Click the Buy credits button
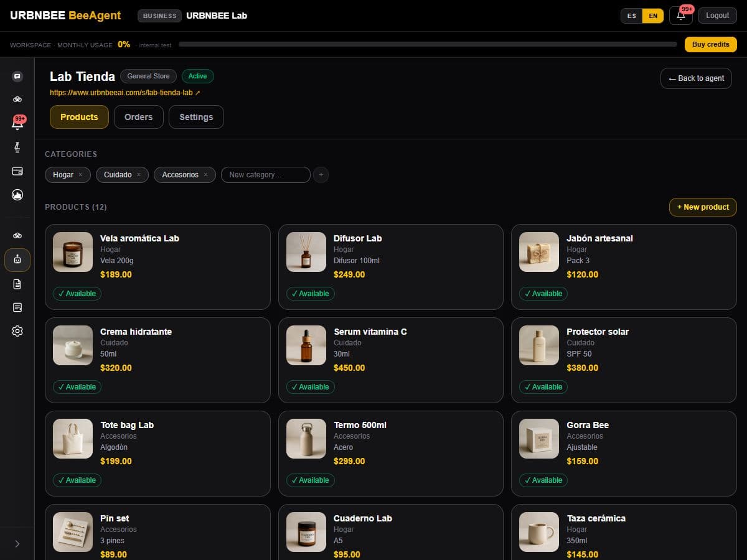747x560 pixels. click(x=711, y=44)
